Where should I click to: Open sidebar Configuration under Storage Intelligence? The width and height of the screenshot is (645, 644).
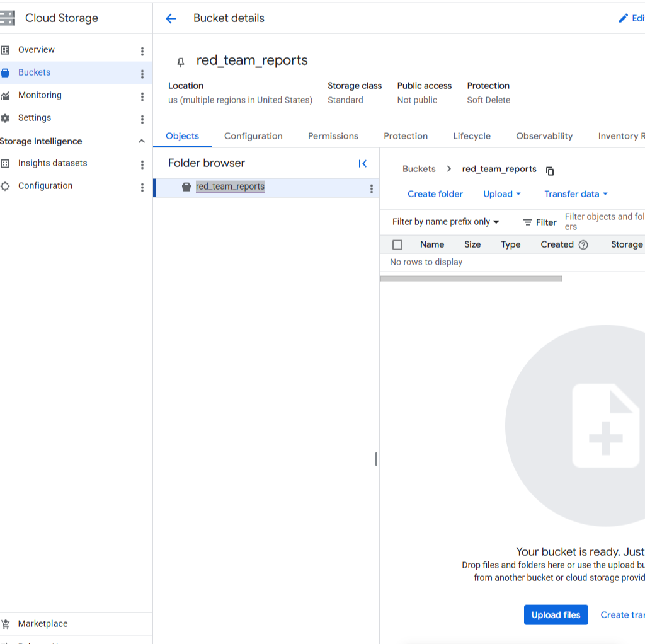tap(45, 186)
